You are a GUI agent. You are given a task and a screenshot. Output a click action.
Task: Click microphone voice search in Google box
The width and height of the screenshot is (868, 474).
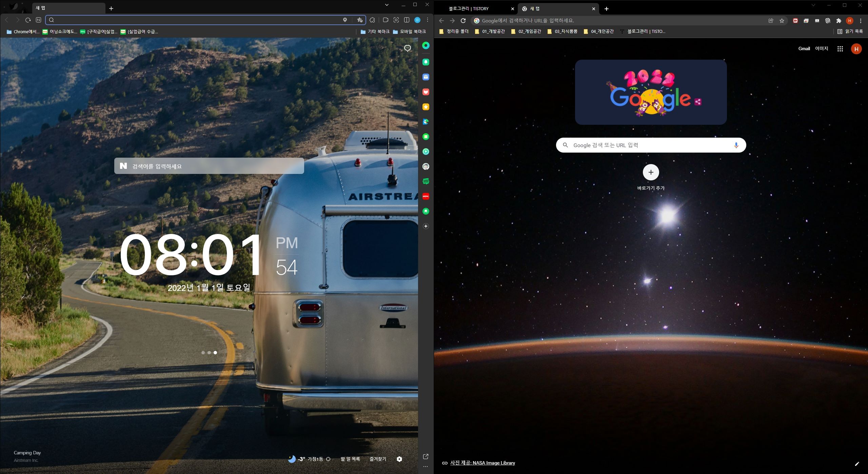click(x=736, y=145)
